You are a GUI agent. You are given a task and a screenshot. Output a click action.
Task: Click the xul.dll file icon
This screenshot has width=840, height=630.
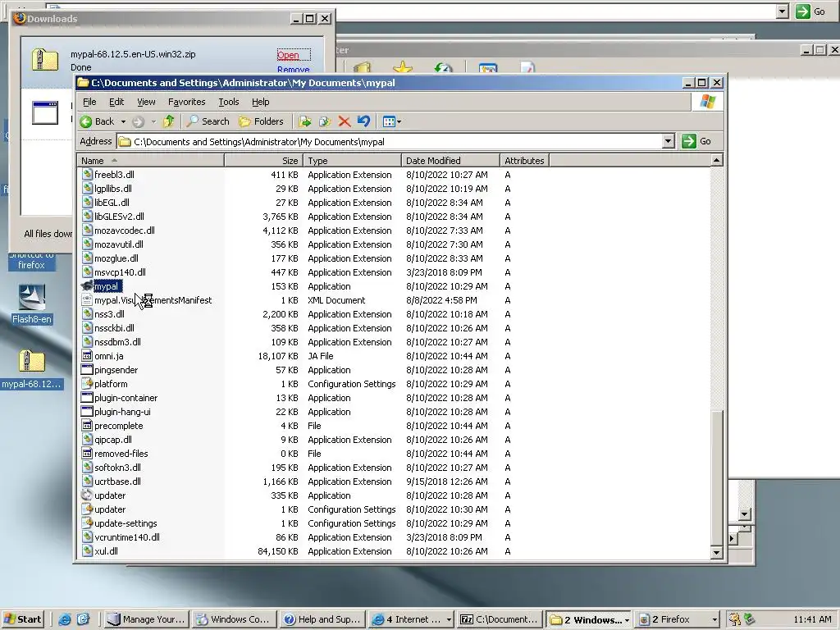click(x=87, y=550)
